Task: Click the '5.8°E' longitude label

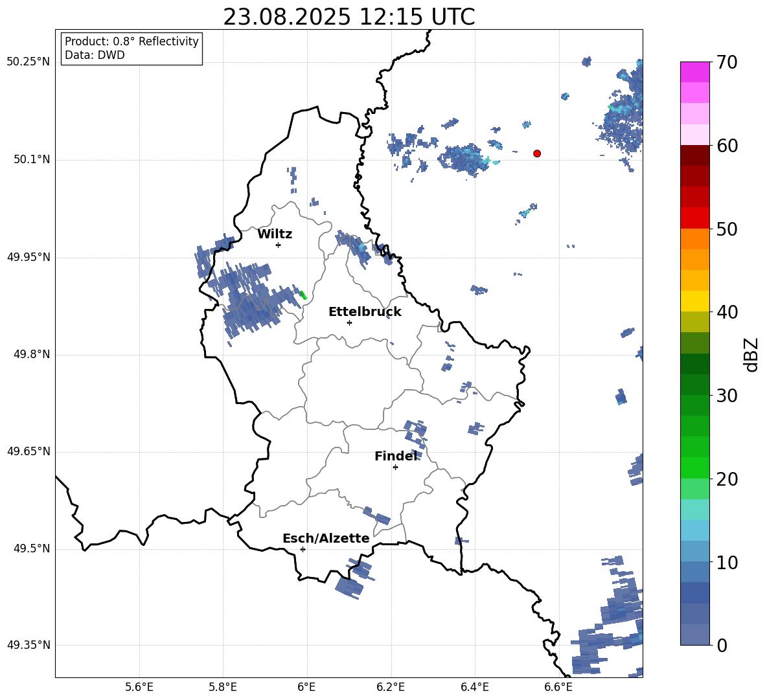Action: [223, 688]
